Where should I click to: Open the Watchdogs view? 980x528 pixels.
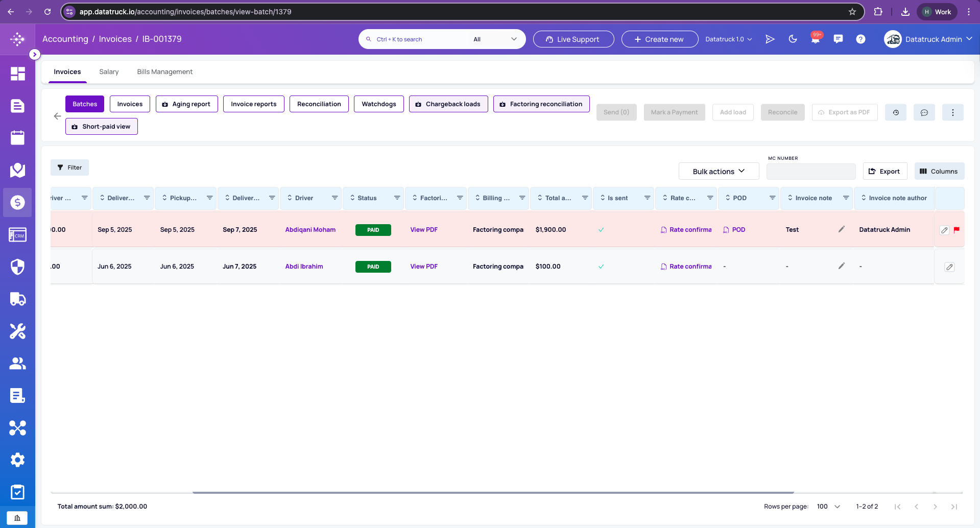(x=379, y=104)
